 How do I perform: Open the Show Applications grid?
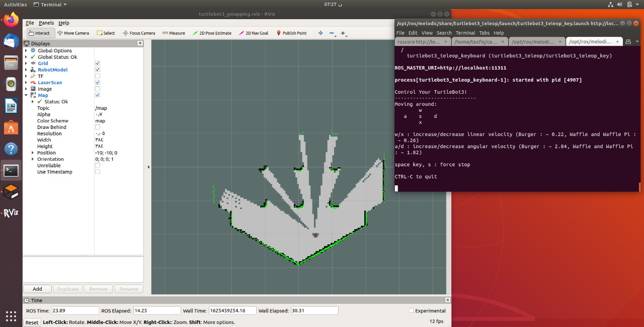[x=11, y=316]
